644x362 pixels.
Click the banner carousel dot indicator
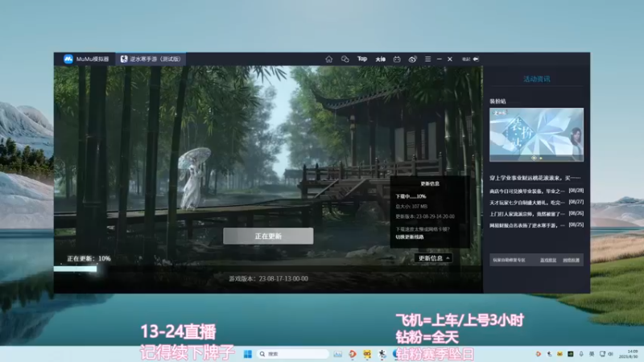537,158
